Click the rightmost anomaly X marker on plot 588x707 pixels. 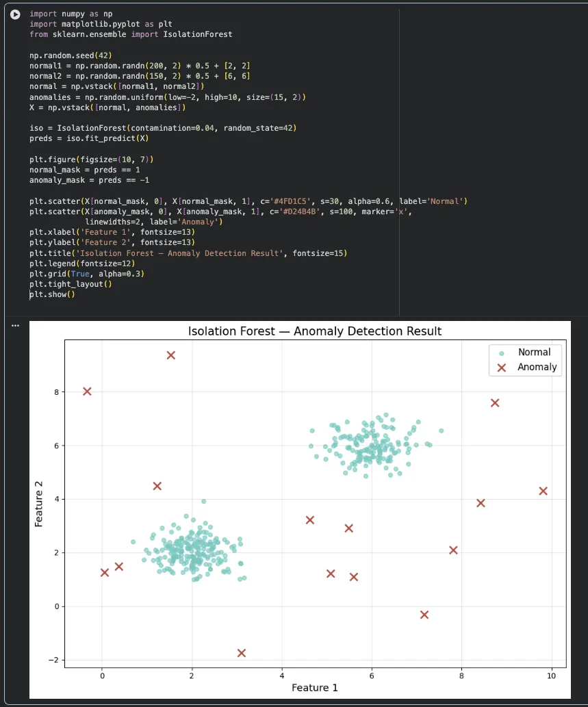(x=544, y=491)
